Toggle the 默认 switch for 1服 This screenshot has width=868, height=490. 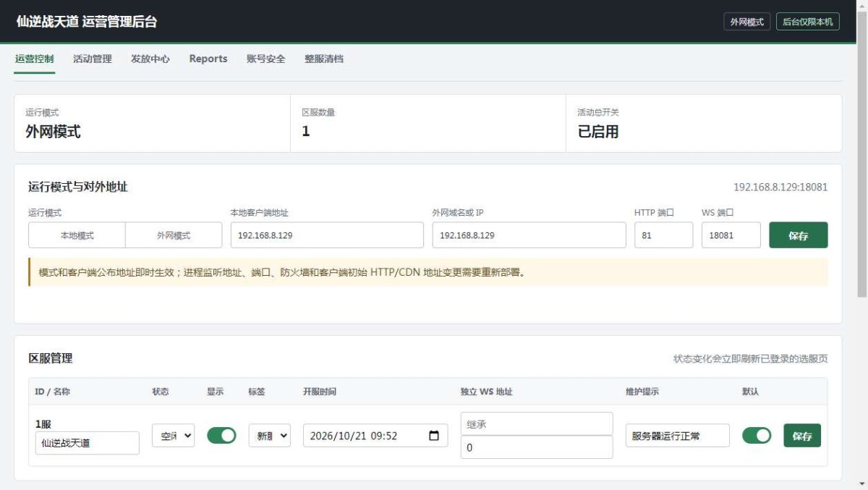click(757, 435)
